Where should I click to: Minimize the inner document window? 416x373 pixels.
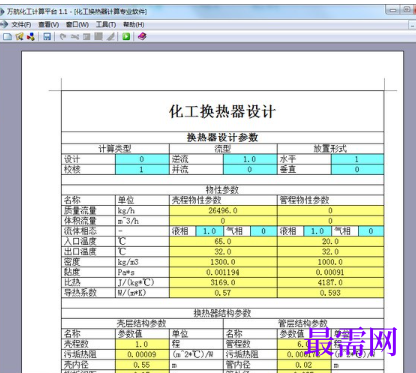point(412,25)
